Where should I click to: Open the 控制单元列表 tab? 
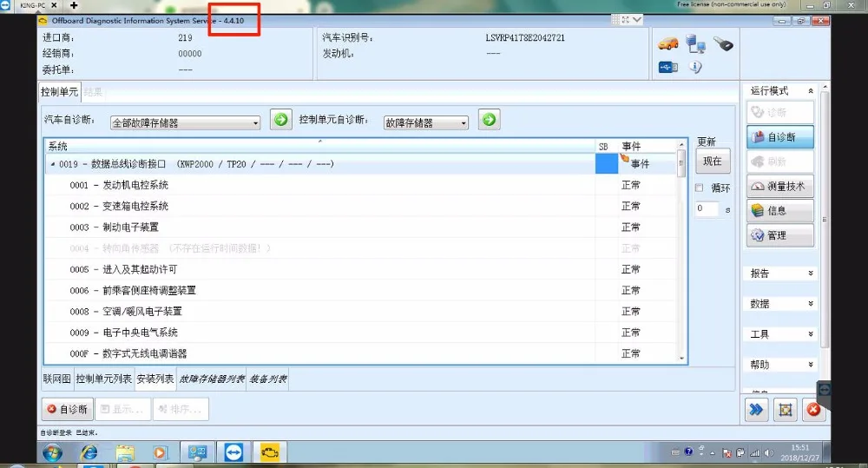(103, 379)
